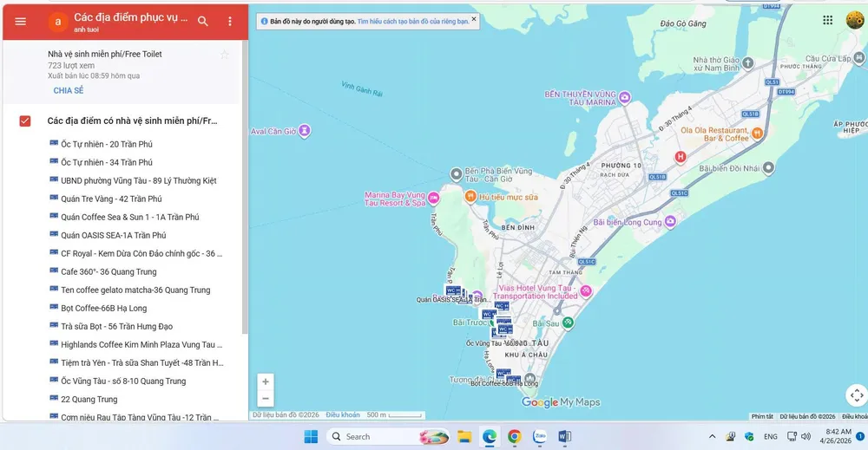Image resolution: width=868 pixels, height=450 pixels.
Task: Click the search icon in map header
Action: pyautogui.click(x=203, y=21)
